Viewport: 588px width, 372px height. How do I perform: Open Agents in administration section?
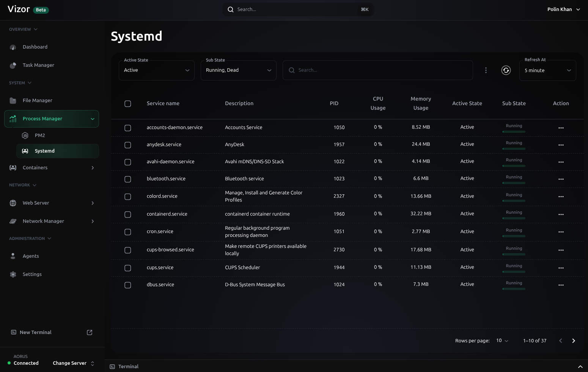click(52, 256)
